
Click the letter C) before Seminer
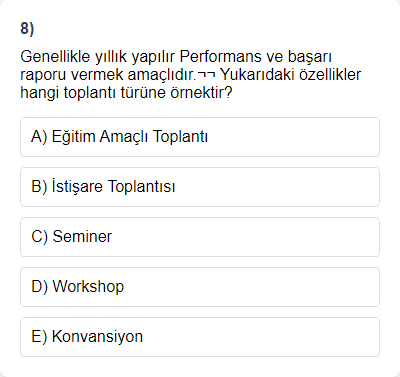pos(39,237)
